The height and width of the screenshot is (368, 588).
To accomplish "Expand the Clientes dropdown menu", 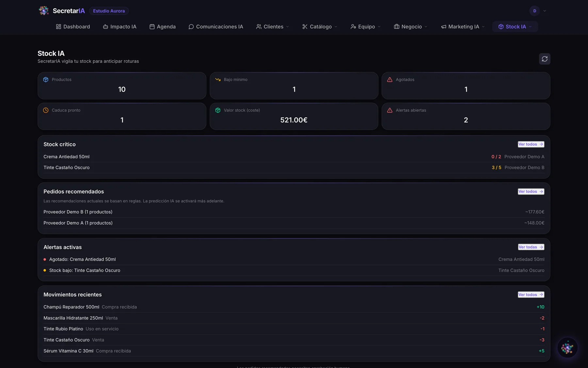I will (x=273, y=26).
